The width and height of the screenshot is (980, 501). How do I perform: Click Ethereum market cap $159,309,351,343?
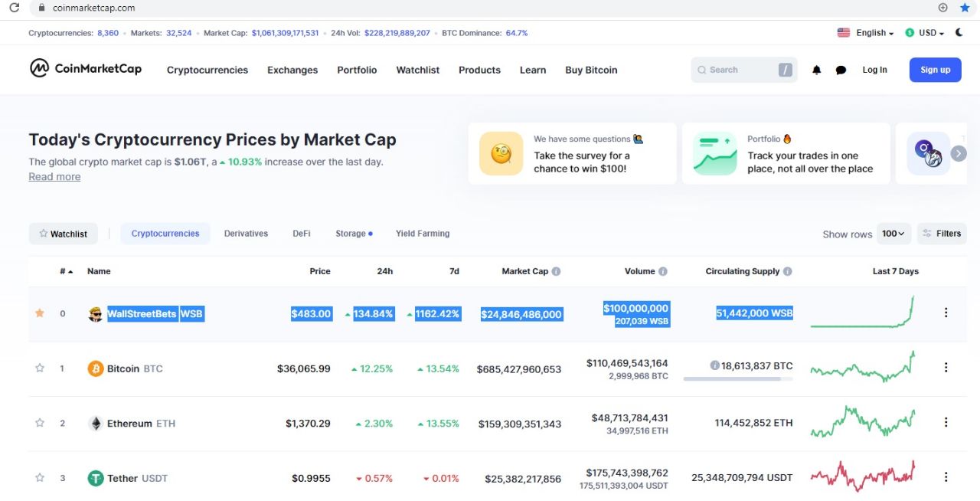tap(520, 424)
